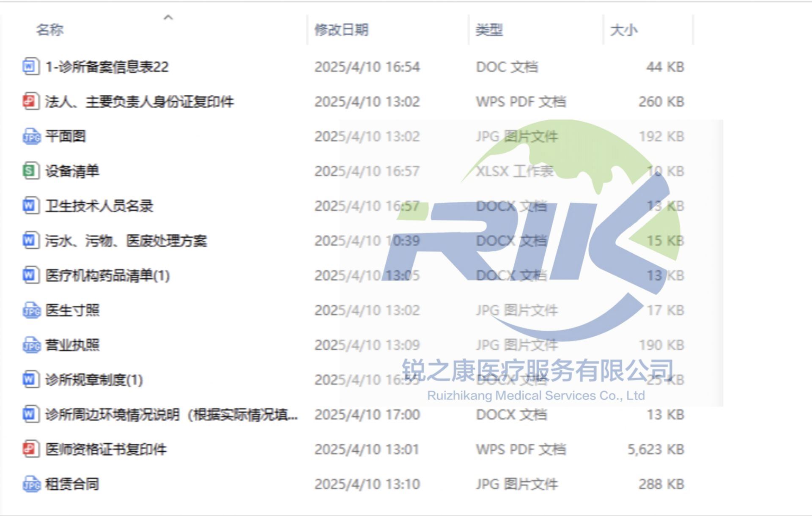The height and width of the screenshot is (516, 812).
Task: Click the PDF icon of 医师资格证书复印件
Action: tap(30, 449)
